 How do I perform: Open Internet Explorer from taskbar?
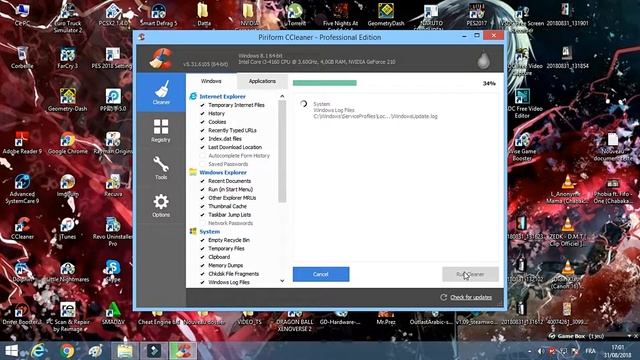(39, 351)
